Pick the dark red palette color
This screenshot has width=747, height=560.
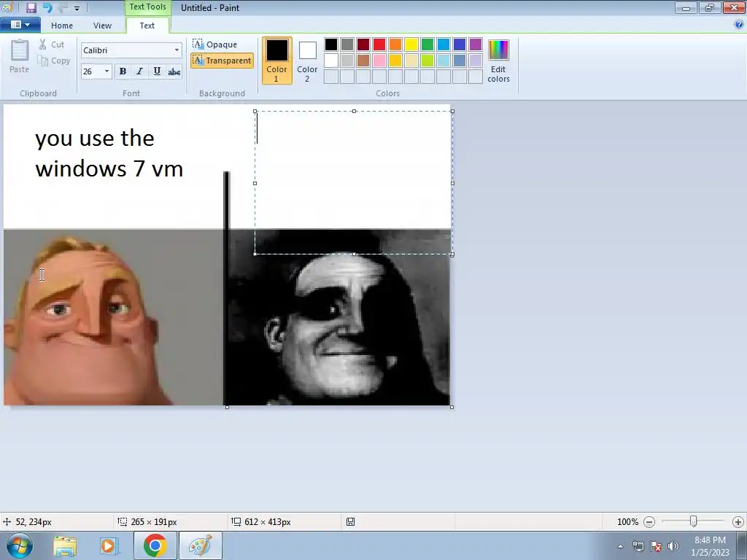(363, 44)
